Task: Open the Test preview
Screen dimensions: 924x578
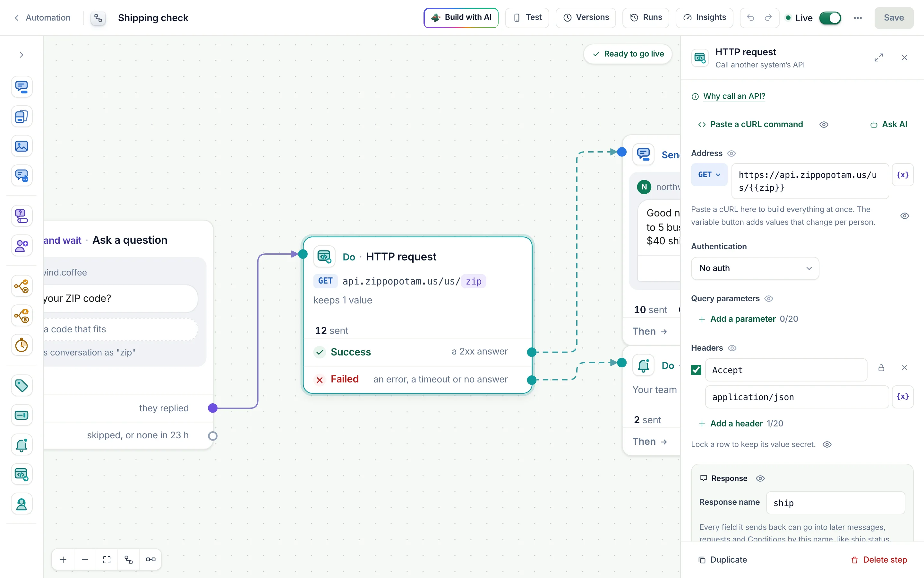Action: point(527,18)
